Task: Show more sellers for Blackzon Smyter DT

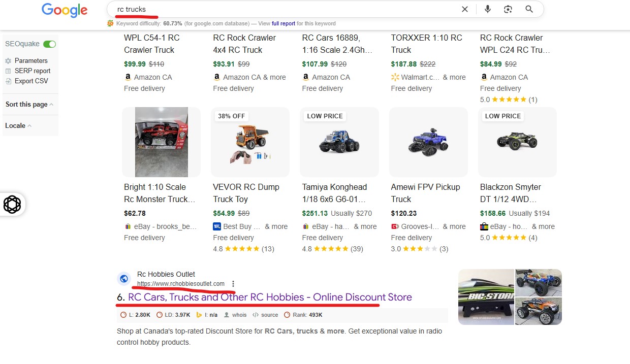Action: [543, 226]
